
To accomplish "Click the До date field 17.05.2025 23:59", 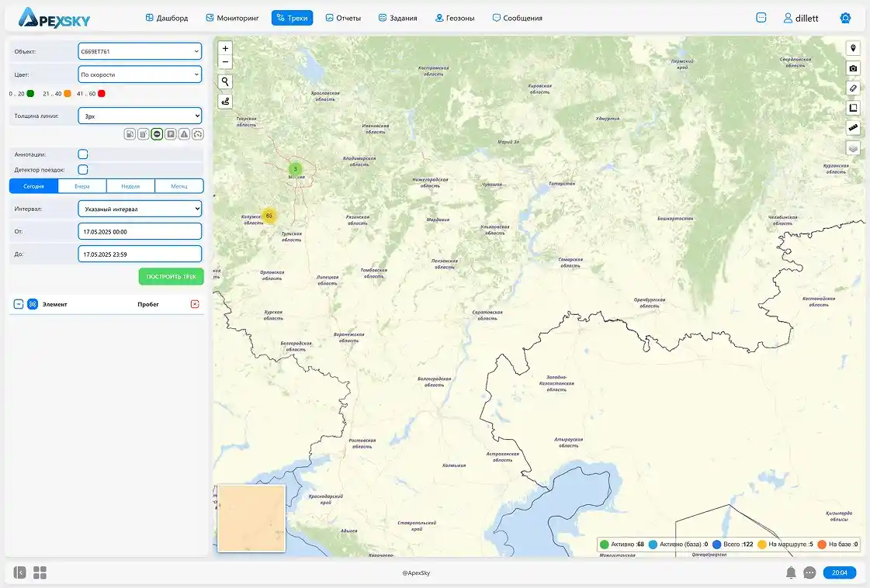I will (x=140, y=254).
